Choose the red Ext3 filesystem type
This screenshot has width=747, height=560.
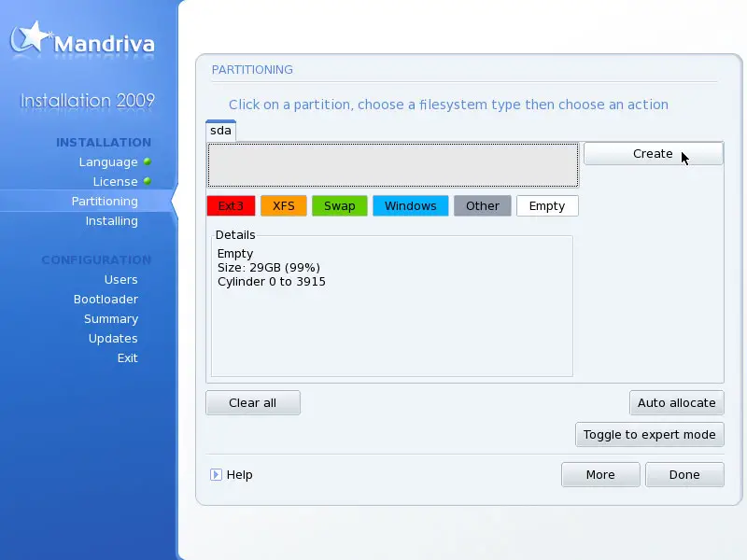tap(231, 205)
